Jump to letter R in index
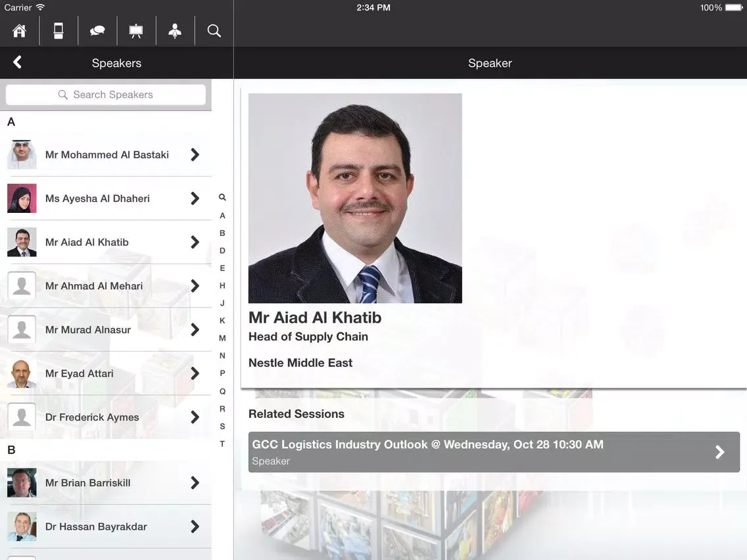747x560 pixels. click(222, 409)
